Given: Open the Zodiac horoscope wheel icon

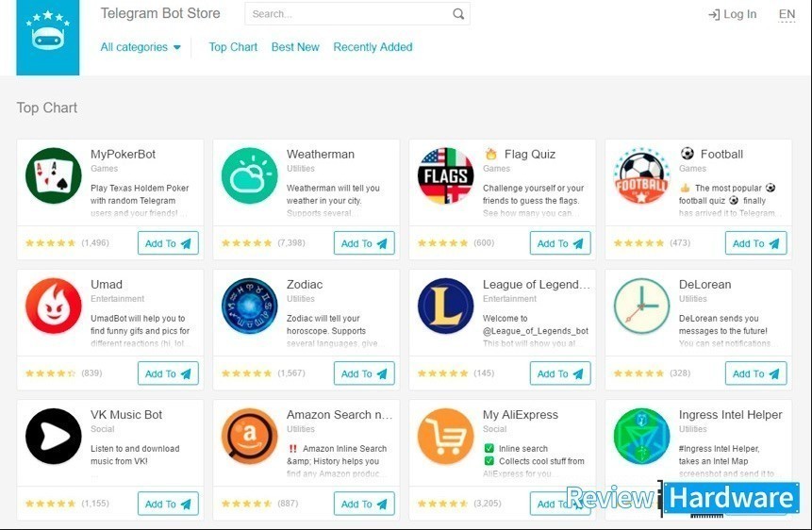Looking at the screenshot, I should (250, 306).
